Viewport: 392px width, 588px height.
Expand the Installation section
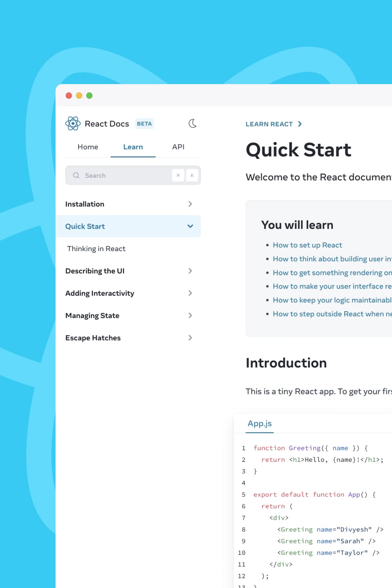(189, 204)
